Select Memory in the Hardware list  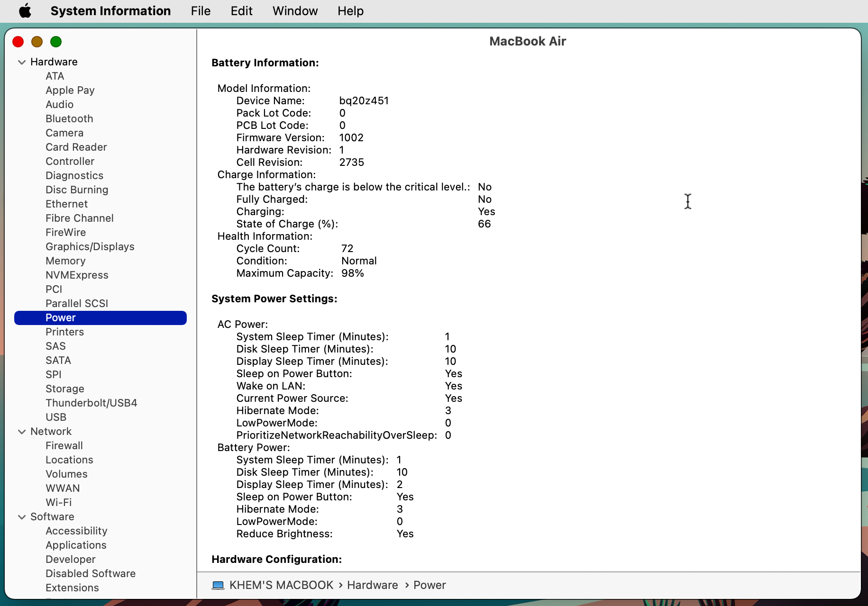(x=65, y=261)
